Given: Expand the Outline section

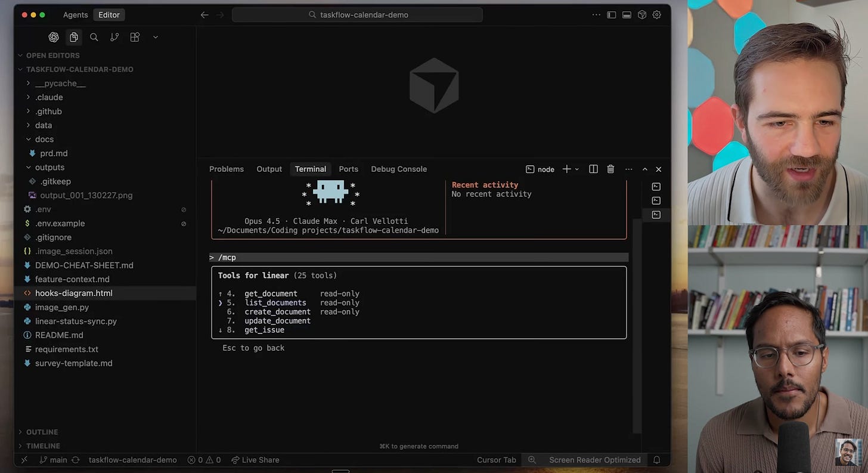Looking at the screenshot, I should tap(42, 432).
